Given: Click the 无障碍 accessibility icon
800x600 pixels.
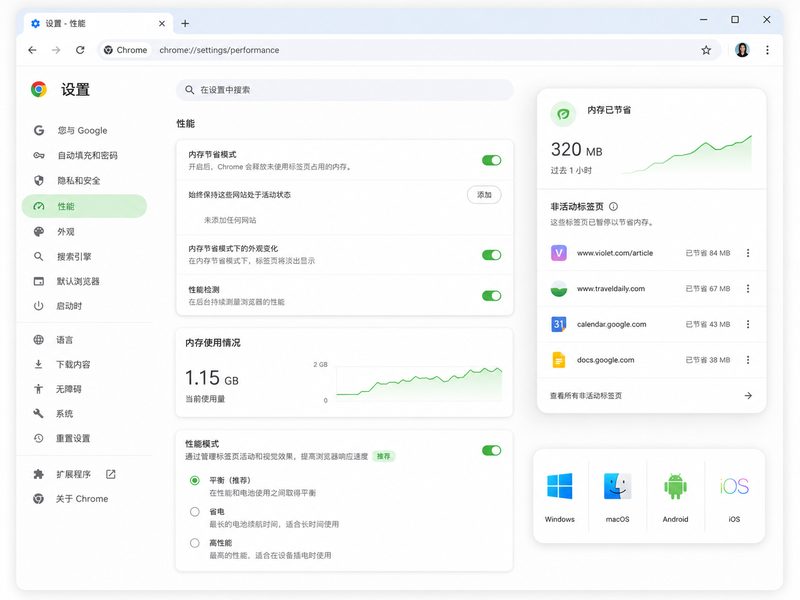Looking at the screenshot, I should click(x=39, y=389).
